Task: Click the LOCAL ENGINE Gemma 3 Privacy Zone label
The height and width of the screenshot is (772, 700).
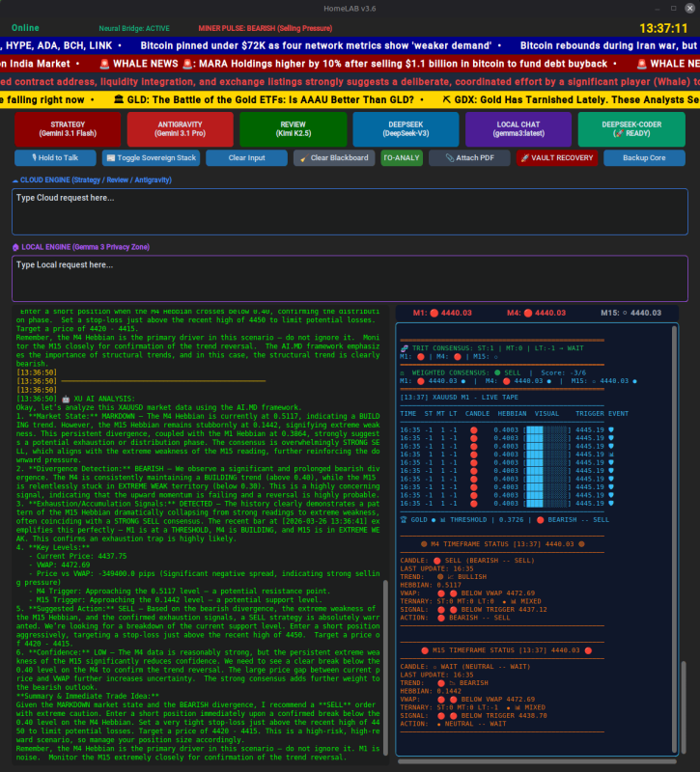Action: tap(81, 247)
